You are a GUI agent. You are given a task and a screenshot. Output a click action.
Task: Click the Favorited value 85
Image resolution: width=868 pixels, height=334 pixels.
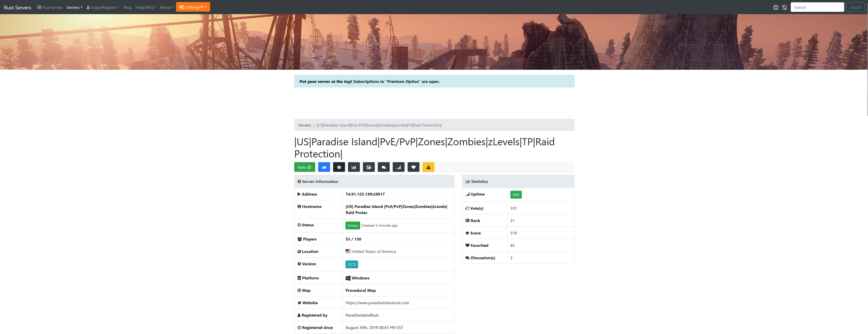coord(512,245)
